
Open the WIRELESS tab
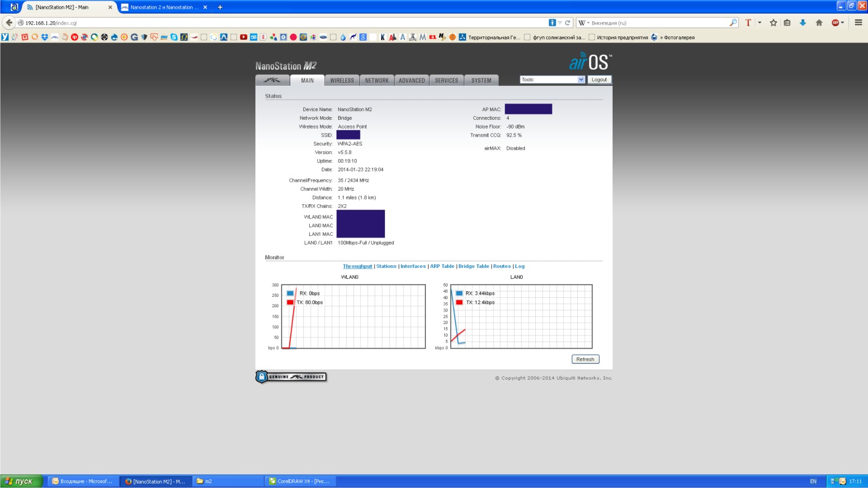click(x=342, y=80)
